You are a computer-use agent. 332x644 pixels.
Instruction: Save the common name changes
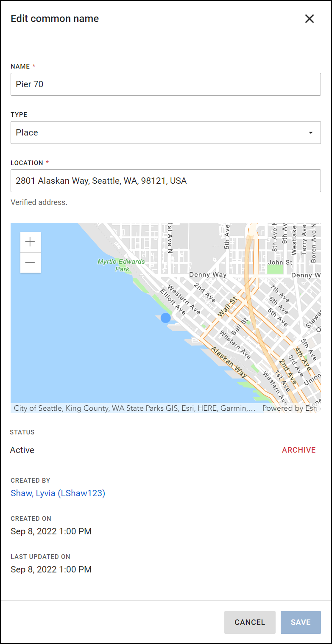[300, 622]
